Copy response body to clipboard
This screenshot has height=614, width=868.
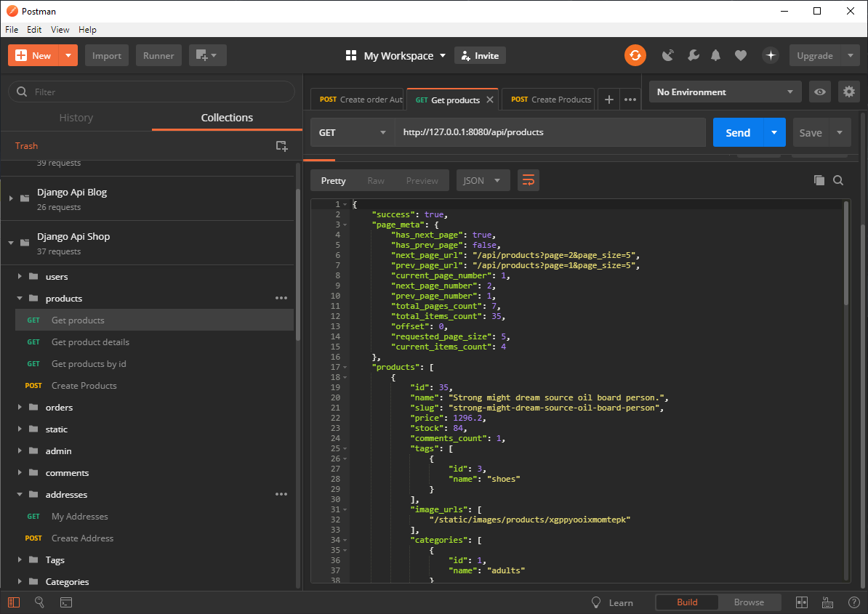819,180
